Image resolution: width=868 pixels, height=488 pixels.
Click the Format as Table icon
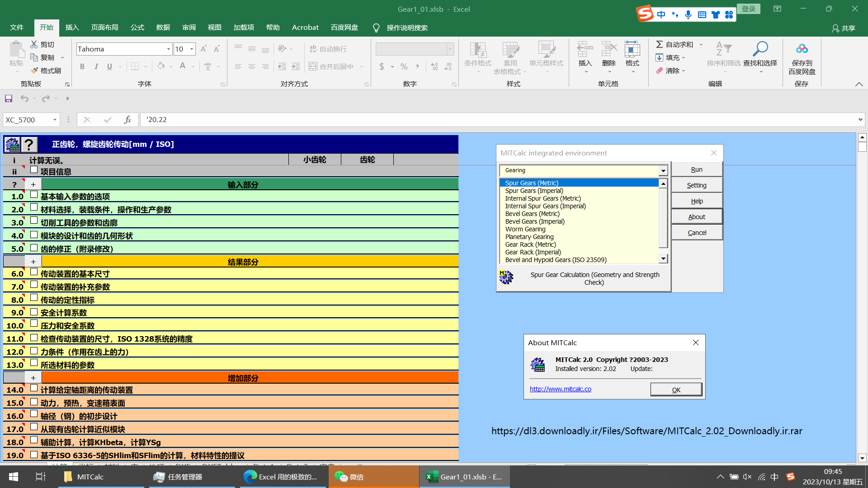pos(510,50)
